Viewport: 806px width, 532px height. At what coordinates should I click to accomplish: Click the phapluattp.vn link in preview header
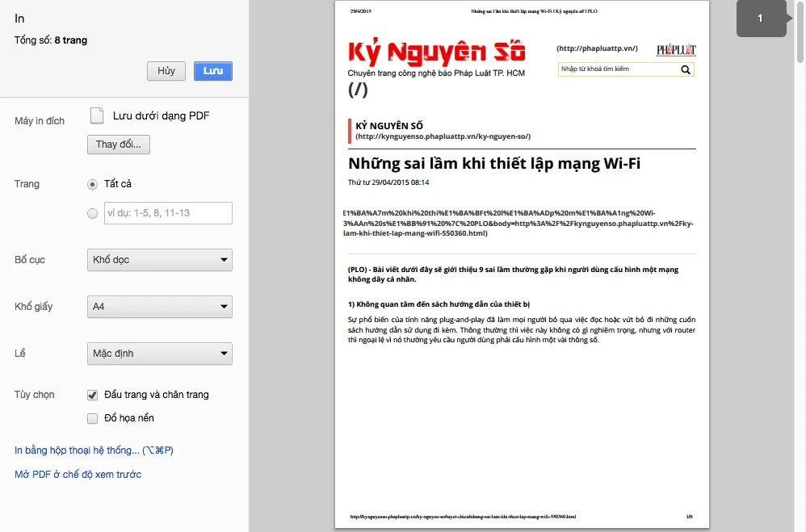click(x=597, y=48)
